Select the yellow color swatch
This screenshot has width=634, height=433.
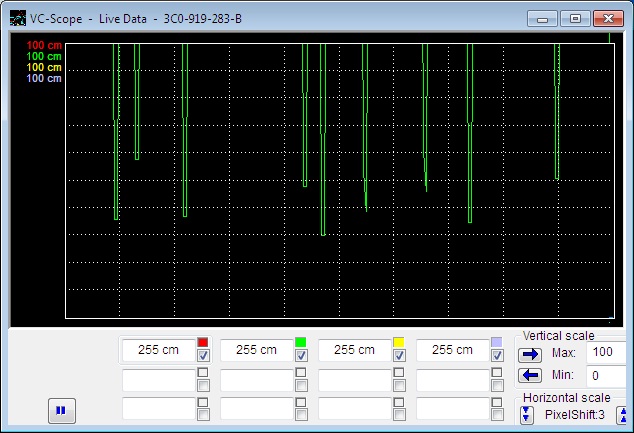coord(399,342)
